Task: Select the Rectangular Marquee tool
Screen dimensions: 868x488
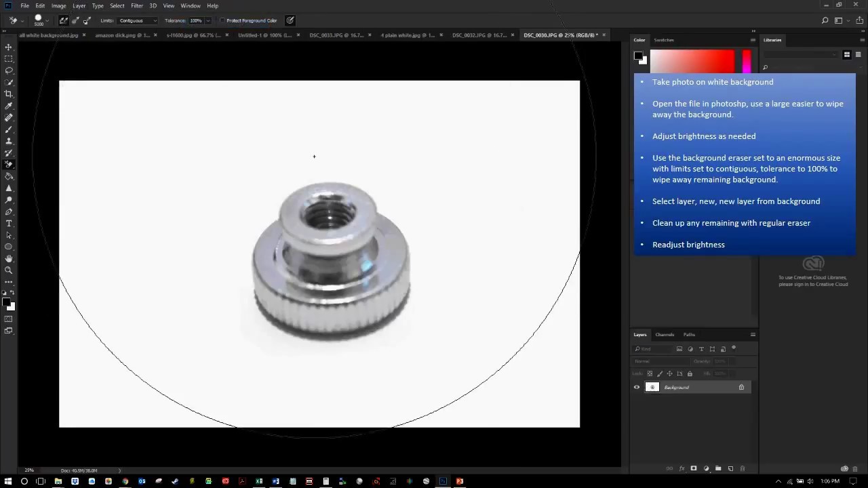Action: click(x=9, y=59)
